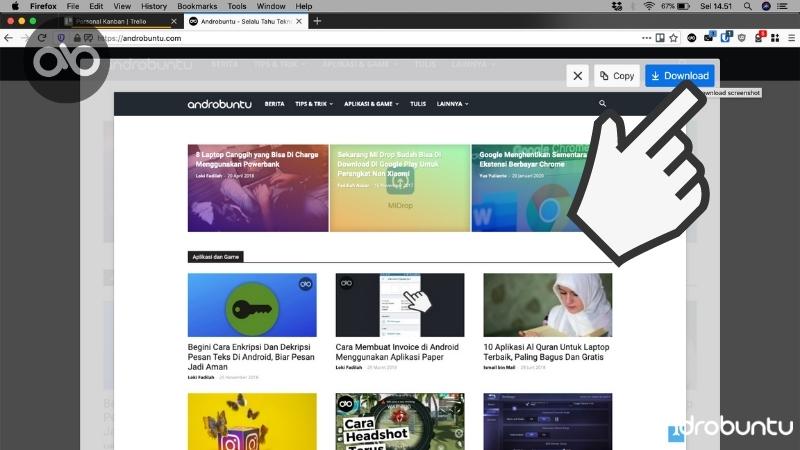The width and height of the screenshot is (800, 450).
Task: Open the Bitwarden shield extension
Action: pos(726,37)
